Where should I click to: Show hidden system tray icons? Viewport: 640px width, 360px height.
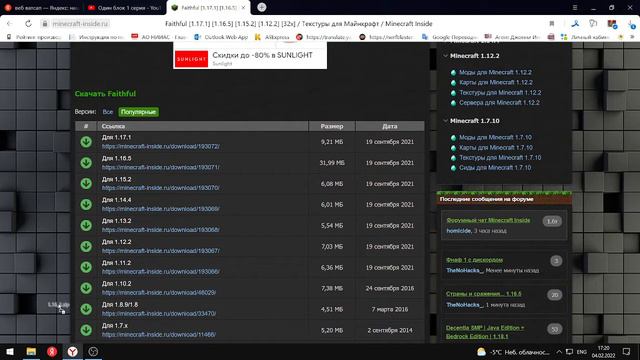[559, 352]
